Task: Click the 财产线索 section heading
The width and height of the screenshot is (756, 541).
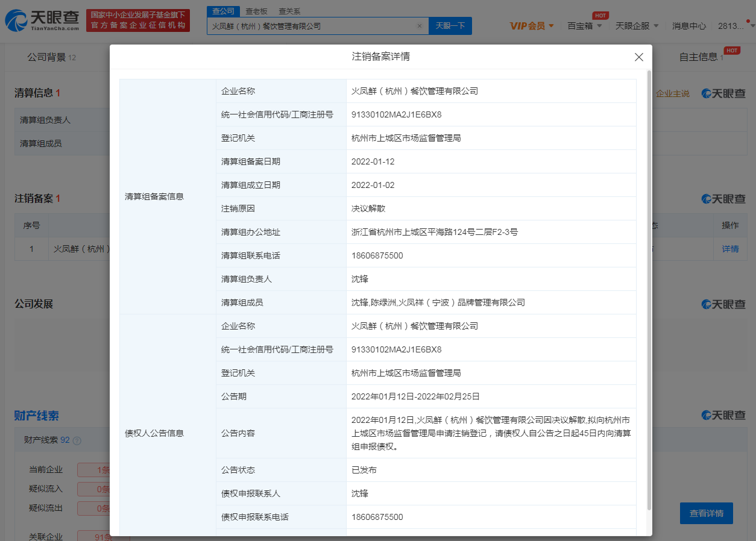Action: [37, 416]
